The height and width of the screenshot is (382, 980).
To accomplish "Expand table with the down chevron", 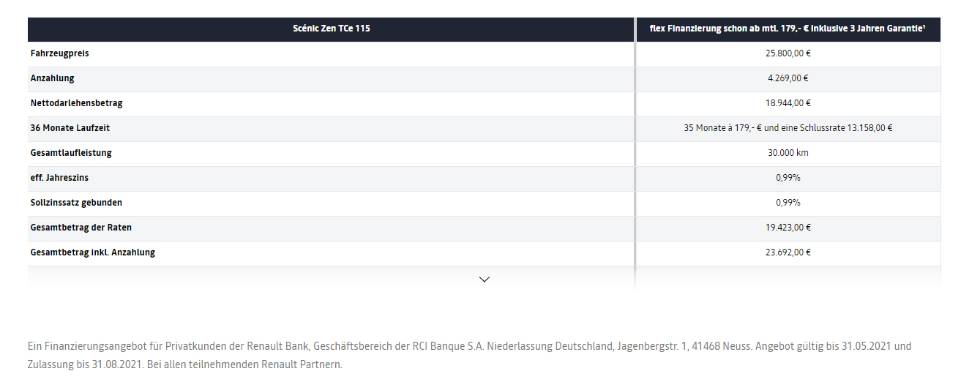I will click(x=484, y=279).
